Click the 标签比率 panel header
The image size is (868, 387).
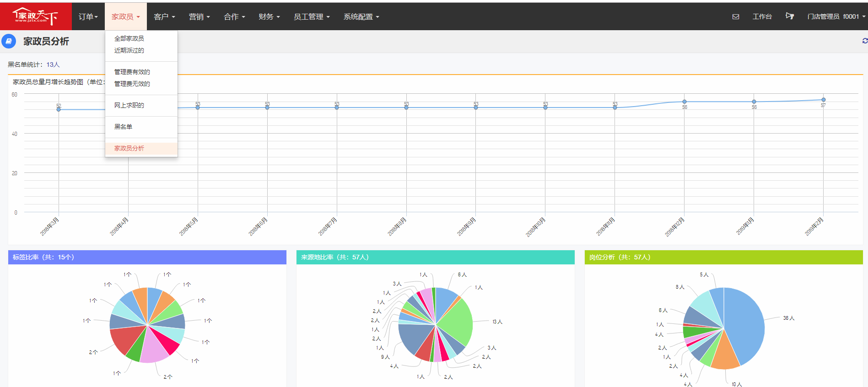(147, 257)
